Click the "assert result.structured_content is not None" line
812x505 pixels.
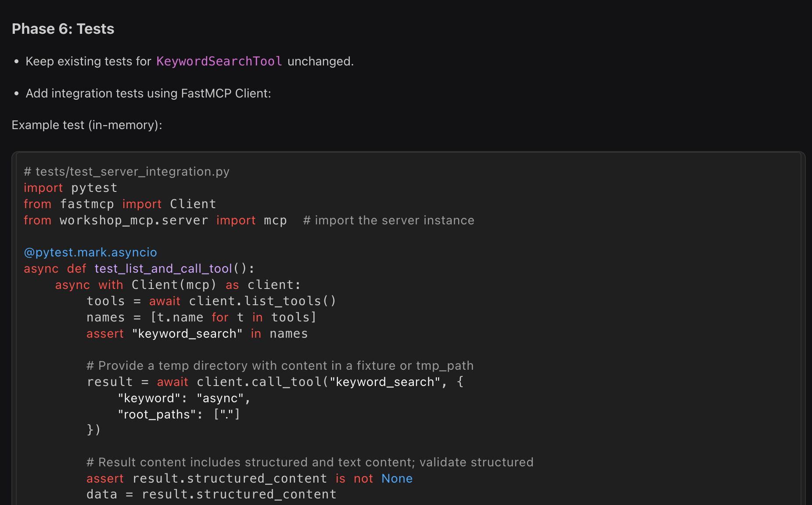click(250, 479)
